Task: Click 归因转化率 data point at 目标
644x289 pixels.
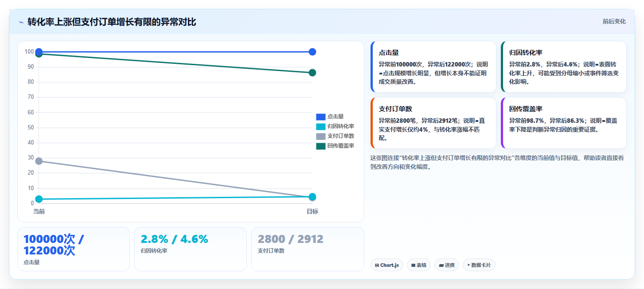Action: [312, 197]
